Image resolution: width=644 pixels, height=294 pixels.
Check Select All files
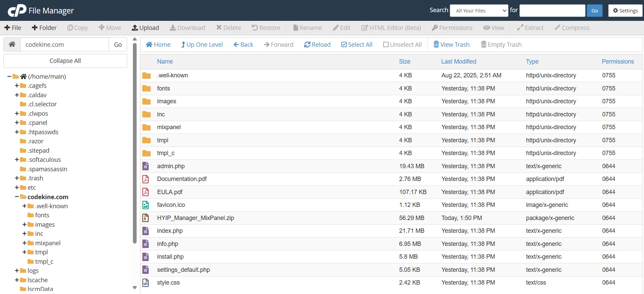(x=357, y=44)
